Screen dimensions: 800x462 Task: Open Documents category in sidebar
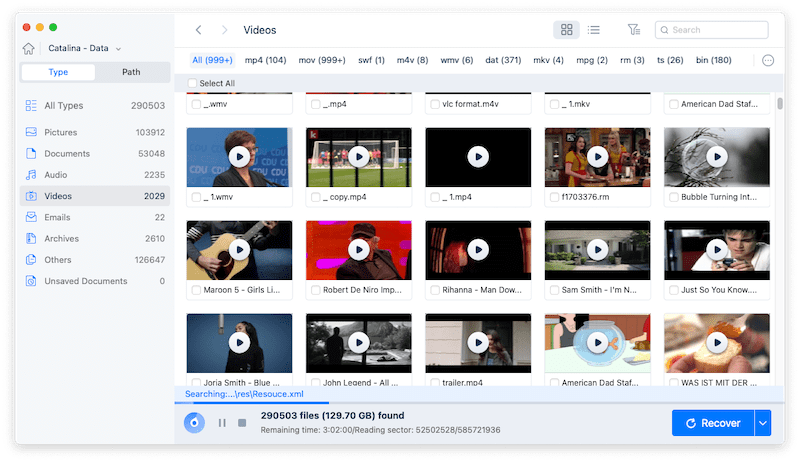point(95,153)
